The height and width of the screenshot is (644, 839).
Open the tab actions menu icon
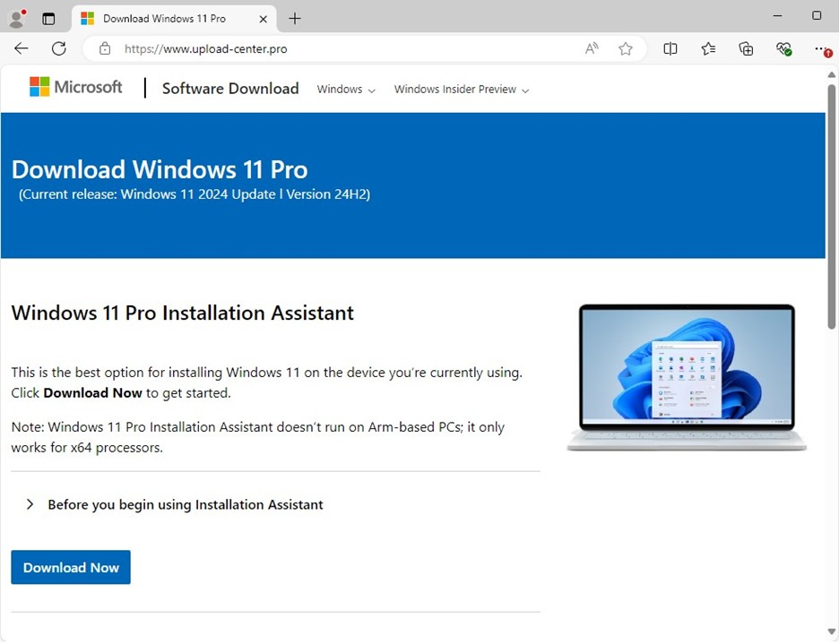(x=48, y=19)
